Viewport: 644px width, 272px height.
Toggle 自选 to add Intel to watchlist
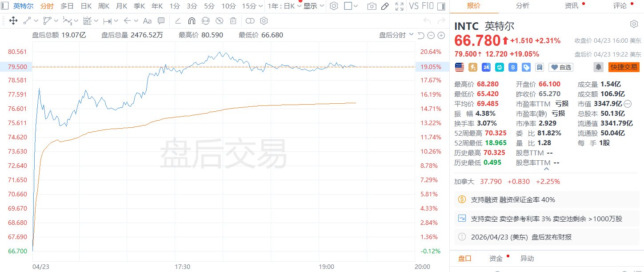561,67
